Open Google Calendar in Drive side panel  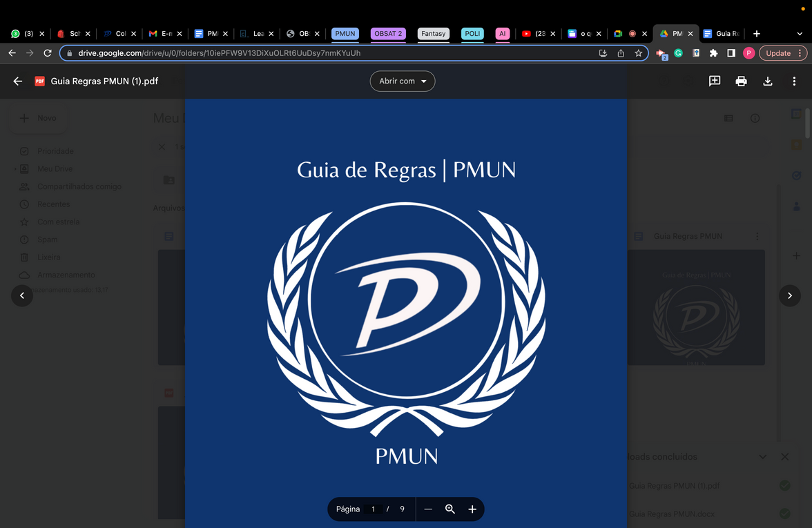pos(797,115)
